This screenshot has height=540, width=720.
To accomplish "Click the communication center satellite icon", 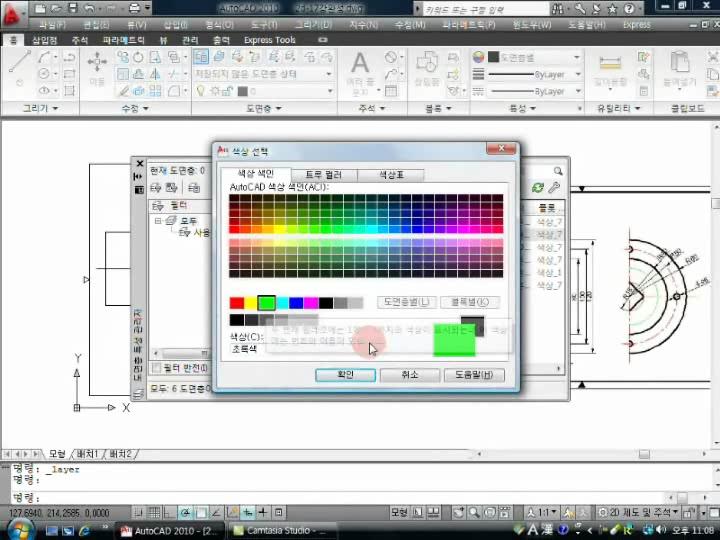I will (x=596, y=8).
